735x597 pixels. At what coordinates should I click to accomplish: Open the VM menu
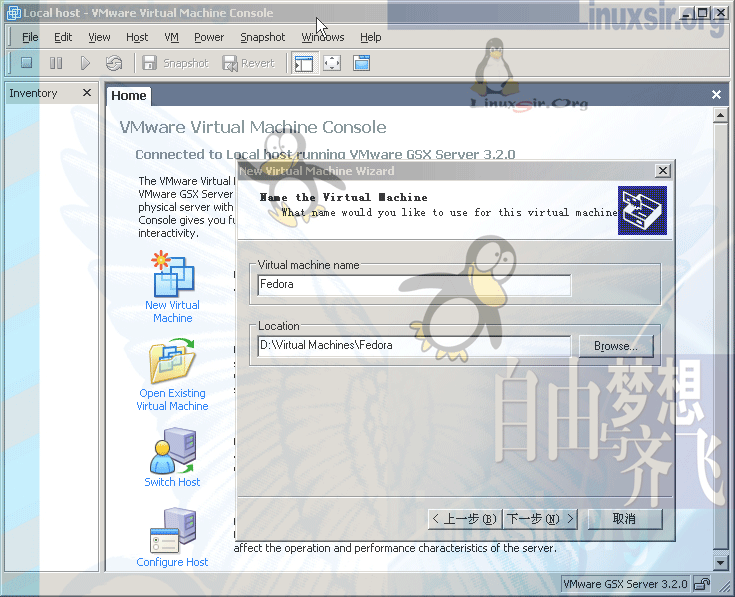pos(172,37)
